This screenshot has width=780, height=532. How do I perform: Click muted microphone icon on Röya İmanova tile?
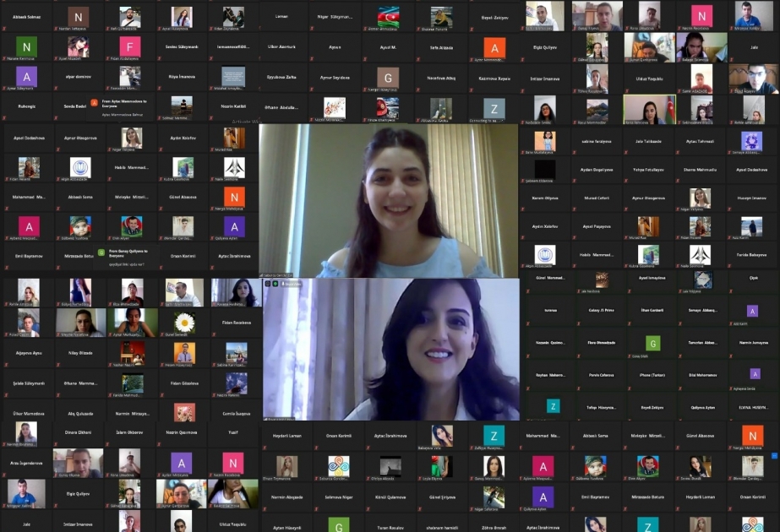coord(159,89)
